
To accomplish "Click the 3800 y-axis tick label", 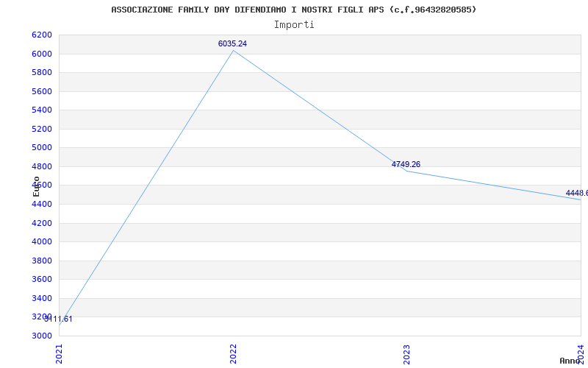I will (x=42, y=261).
